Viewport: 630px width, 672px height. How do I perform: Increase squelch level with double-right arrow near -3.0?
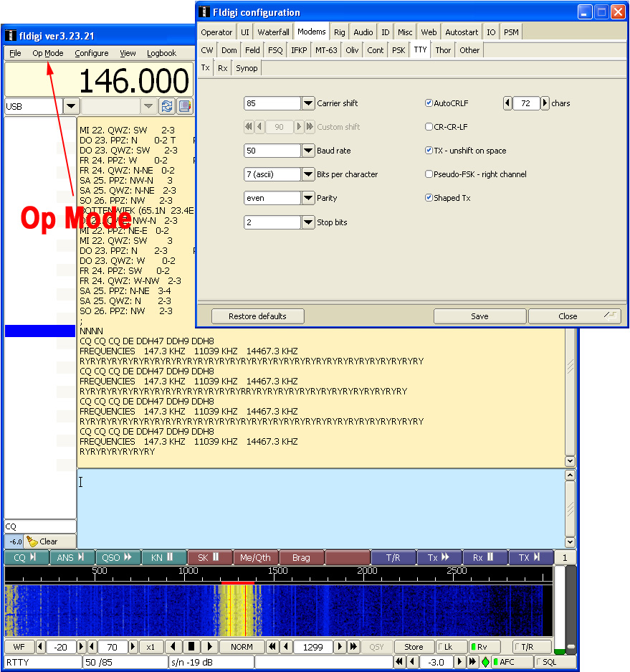click(472, 662)
